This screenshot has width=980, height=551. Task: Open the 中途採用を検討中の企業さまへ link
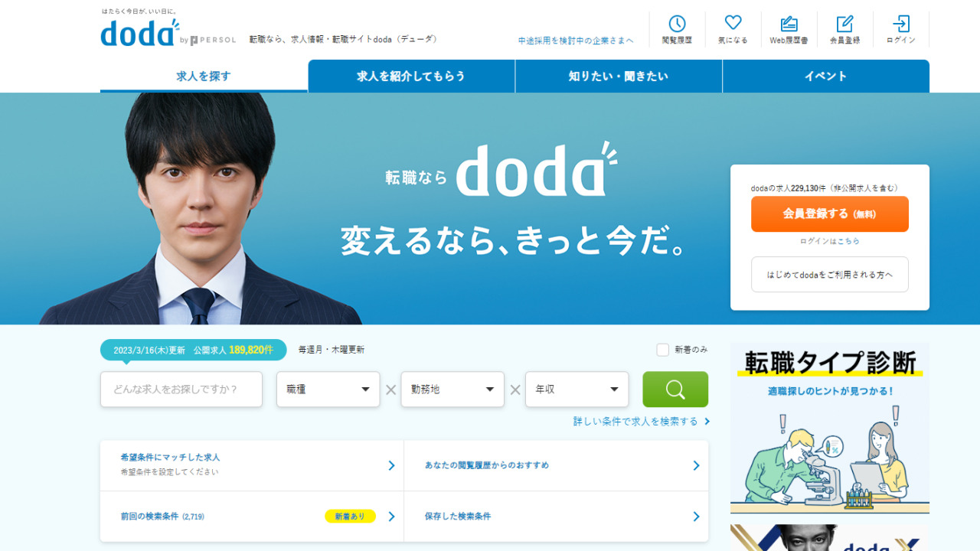click(x=576, y=41)
